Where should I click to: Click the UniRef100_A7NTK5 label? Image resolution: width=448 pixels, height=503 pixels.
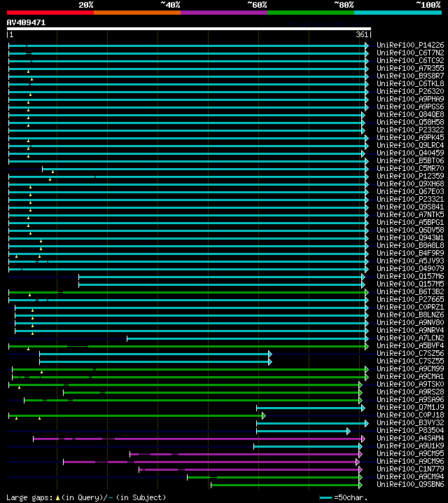pos(410,214)
